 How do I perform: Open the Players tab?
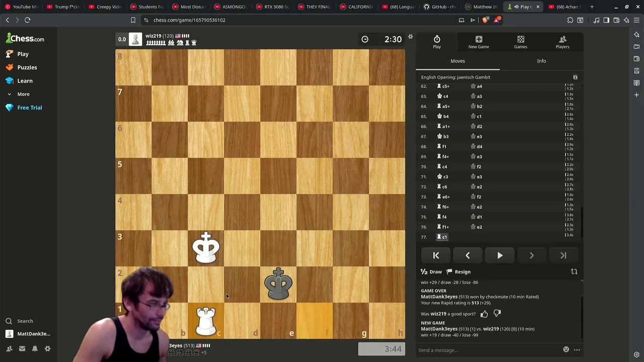tap(562, 42)
